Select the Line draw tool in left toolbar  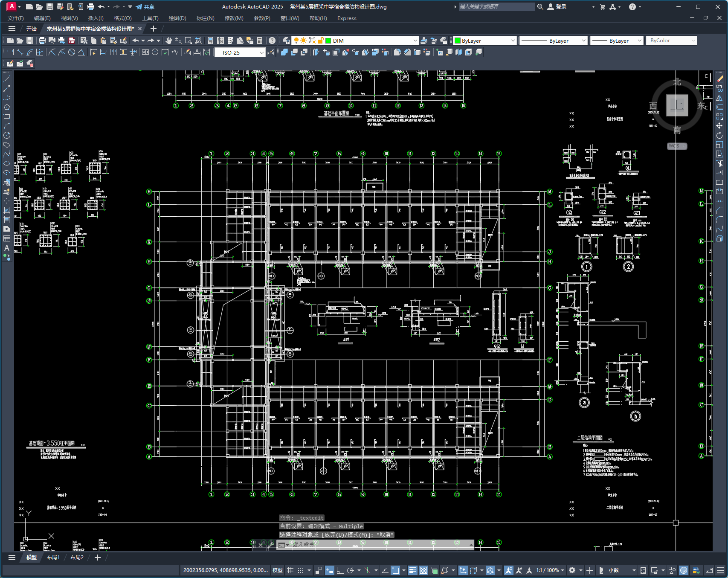tap(7, 79)
